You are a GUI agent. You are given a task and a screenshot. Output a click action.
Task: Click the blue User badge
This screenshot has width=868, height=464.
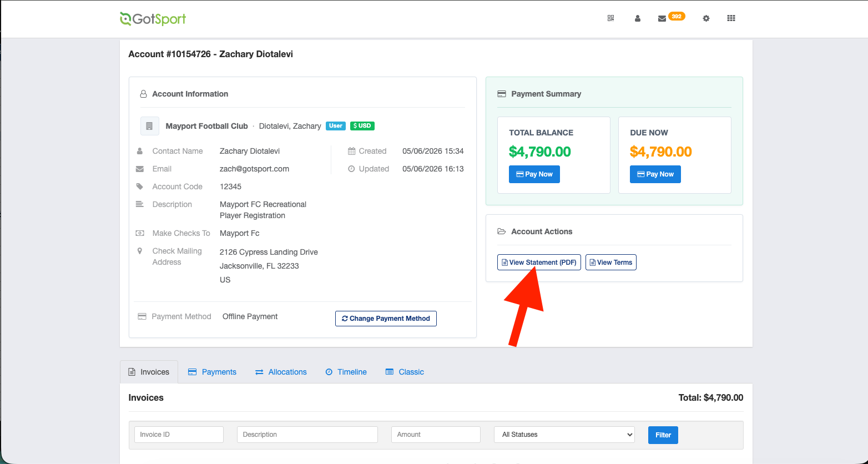[336, 126]
